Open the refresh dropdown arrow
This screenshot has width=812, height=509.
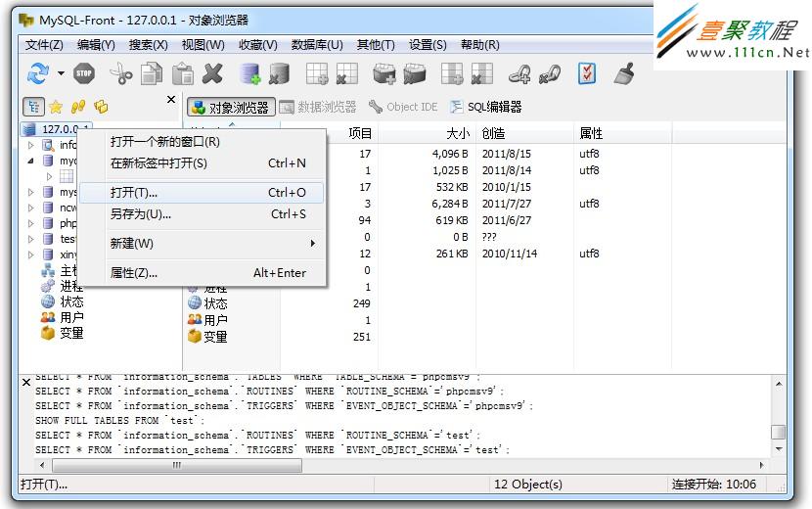[61, 73]
